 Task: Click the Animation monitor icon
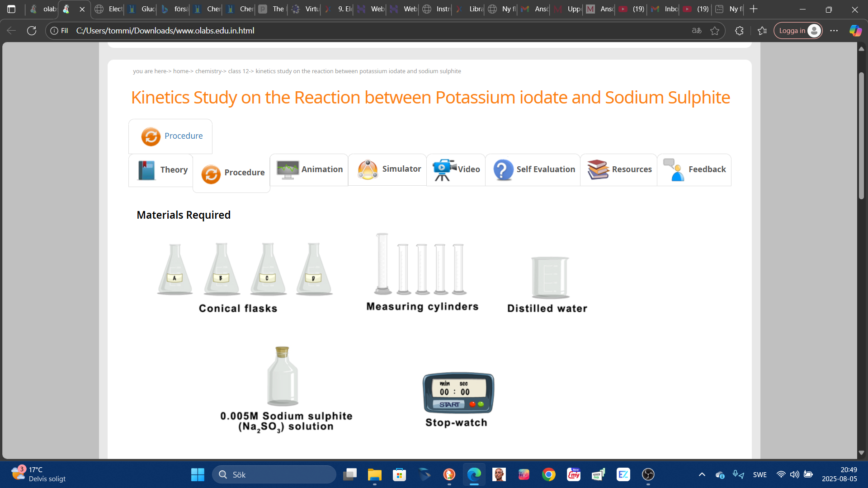[288, 170]
